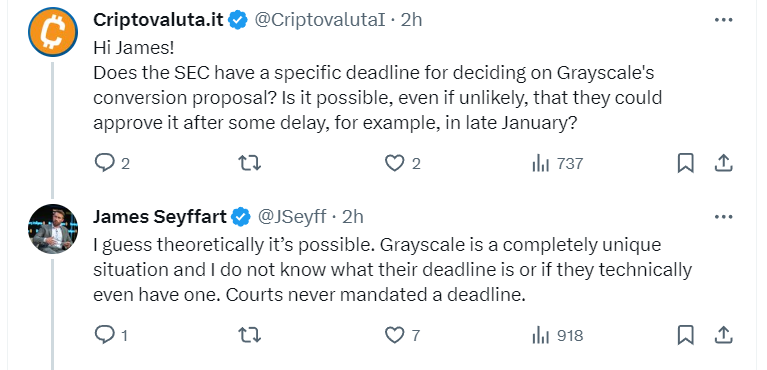This screenshot has height=370, width=767.
Task: Share the Criptovaluta.it tweet
Action: click(x=723, y=163)
